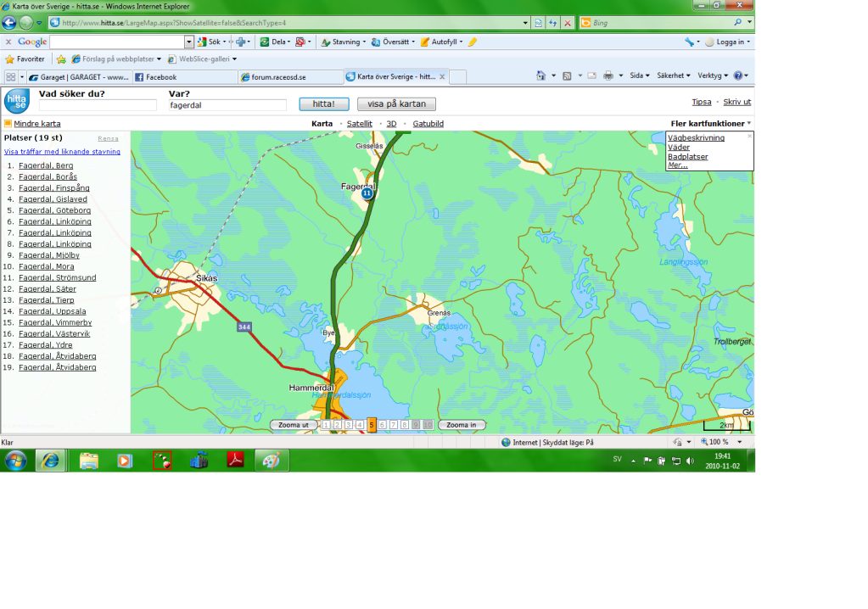
Task: Select zoom level 7 on map slider
Action: click(x=394, y=425)
